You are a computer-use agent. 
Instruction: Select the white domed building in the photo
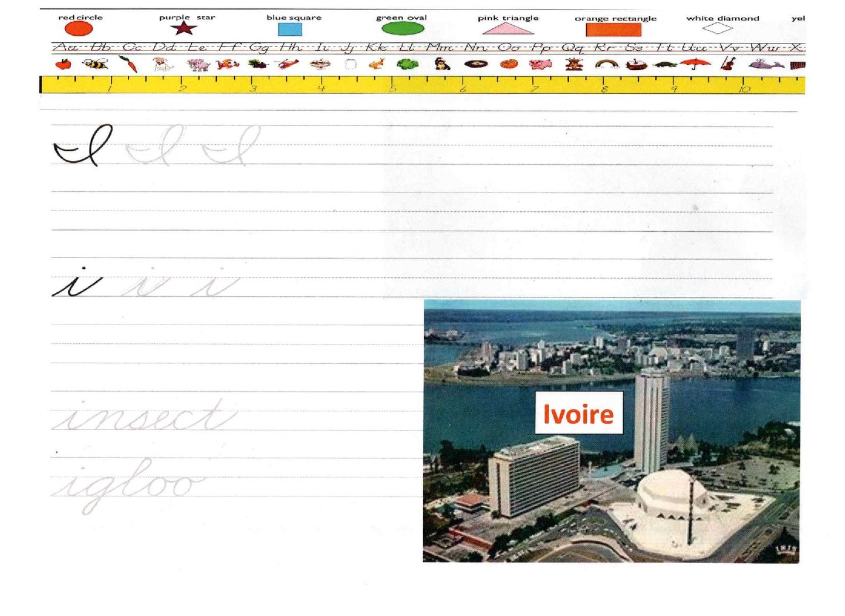(672, 496)
